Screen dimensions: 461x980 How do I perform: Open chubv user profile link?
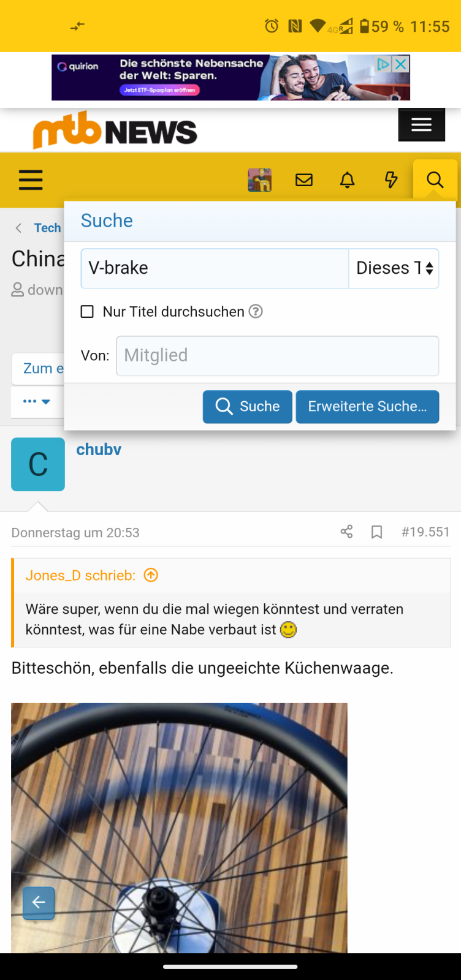pyautogui.click(x=99, y=450)
